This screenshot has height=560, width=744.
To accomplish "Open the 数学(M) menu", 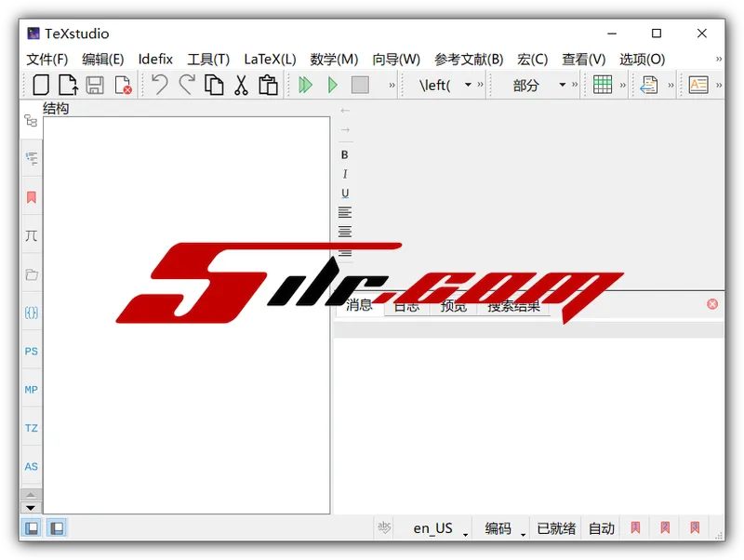I will click(334, 60).
